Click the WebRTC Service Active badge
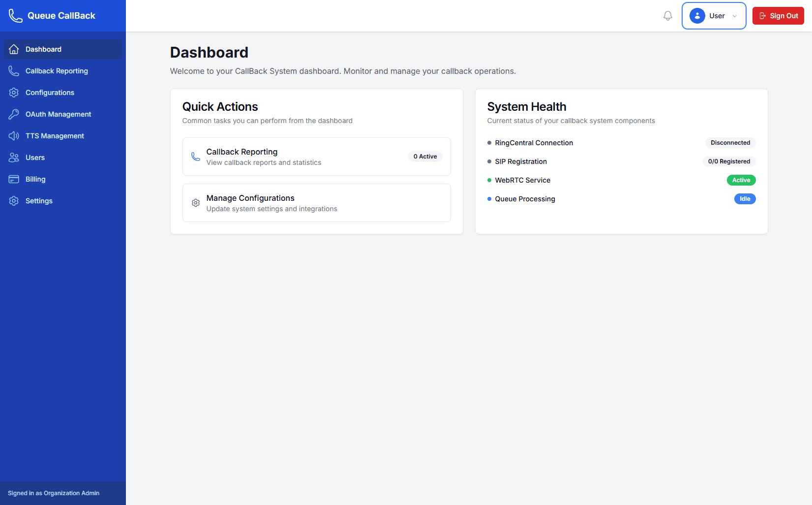Image resolution: width=812 pixels, height=505 pixels. coord(741,180)
